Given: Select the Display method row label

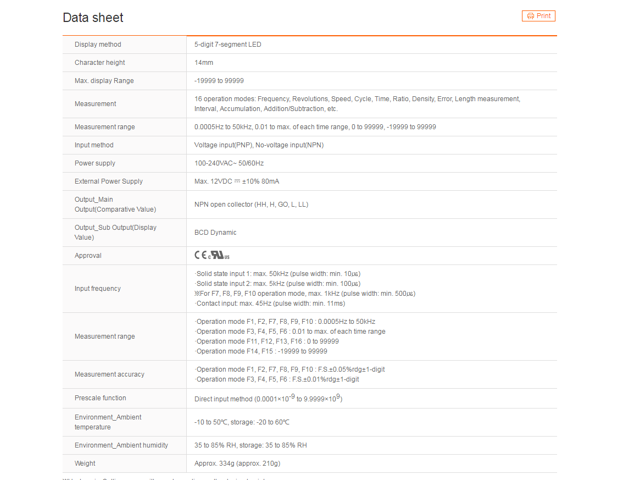Looking at the screenshot, I should tap(98, 44).
